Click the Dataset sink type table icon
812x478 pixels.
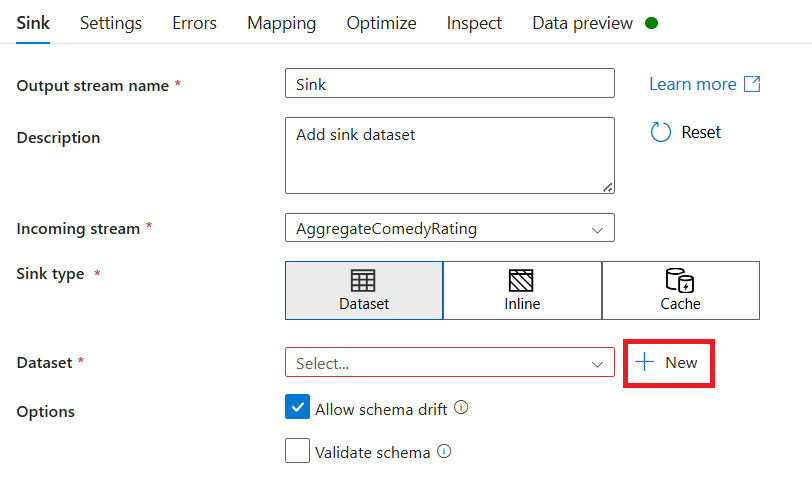coord(363,280)
